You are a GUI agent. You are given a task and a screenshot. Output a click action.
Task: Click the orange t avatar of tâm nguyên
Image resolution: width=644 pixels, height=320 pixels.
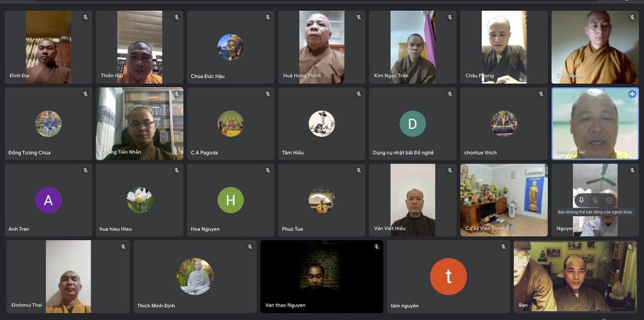(x=448, y=276)
